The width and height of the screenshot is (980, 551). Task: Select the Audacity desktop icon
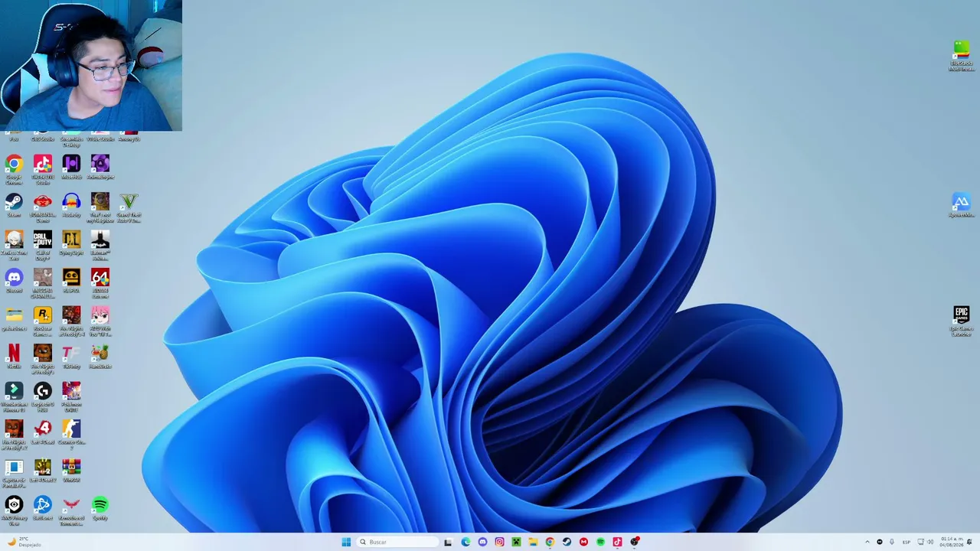71,204
